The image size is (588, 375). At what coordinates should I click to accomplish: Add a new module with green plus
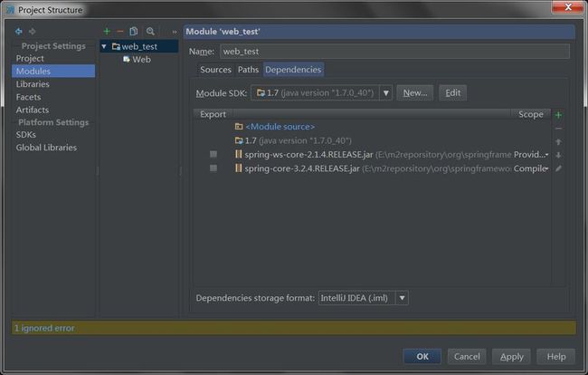click(x=107, y=32)
